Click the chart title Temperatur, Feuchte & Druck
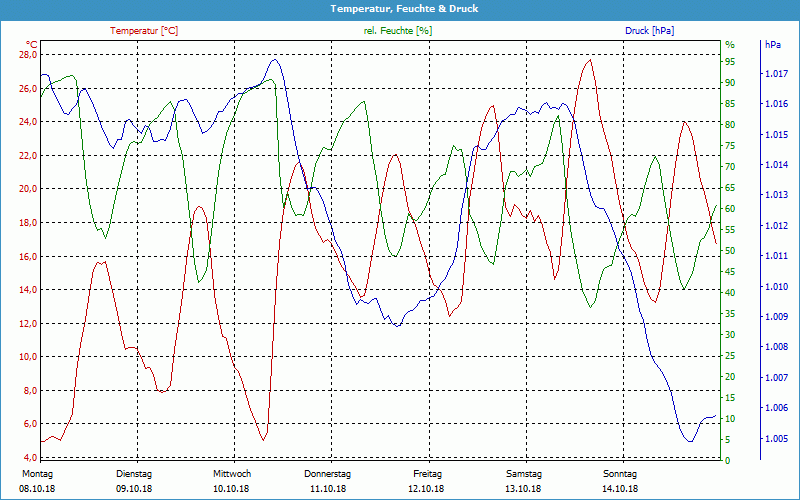Viewport: 800px width, 500px height. pyautogui.click(x=400, y=8)
